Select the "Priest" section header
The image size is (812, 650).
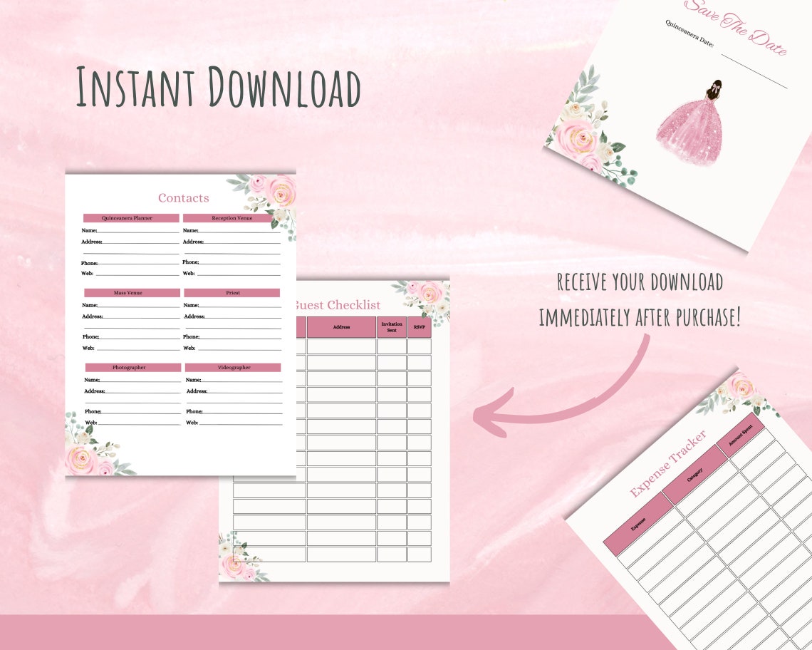tap(232, 293)
